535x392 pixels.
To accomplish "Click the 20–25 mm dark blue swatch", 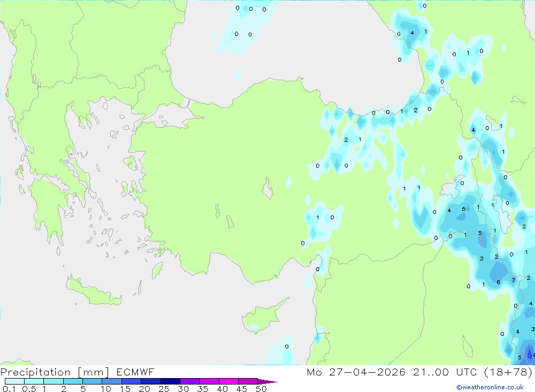I will coord(151,381).
